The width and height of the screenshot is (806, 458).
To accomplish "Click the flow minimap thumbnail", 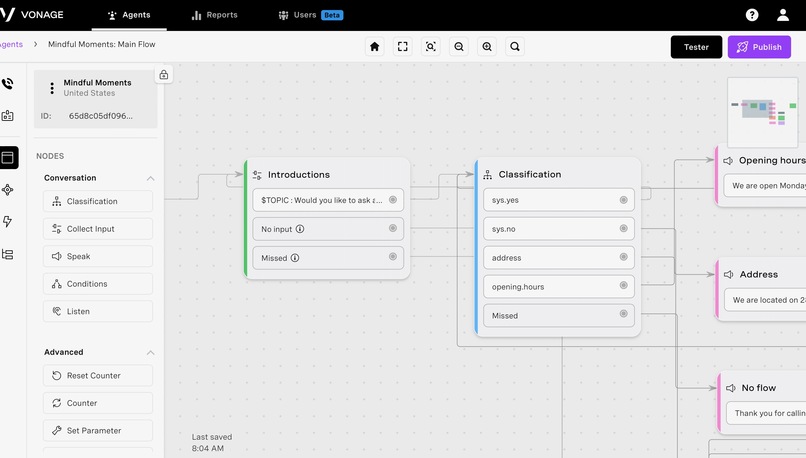I will [x=763, y=112].
